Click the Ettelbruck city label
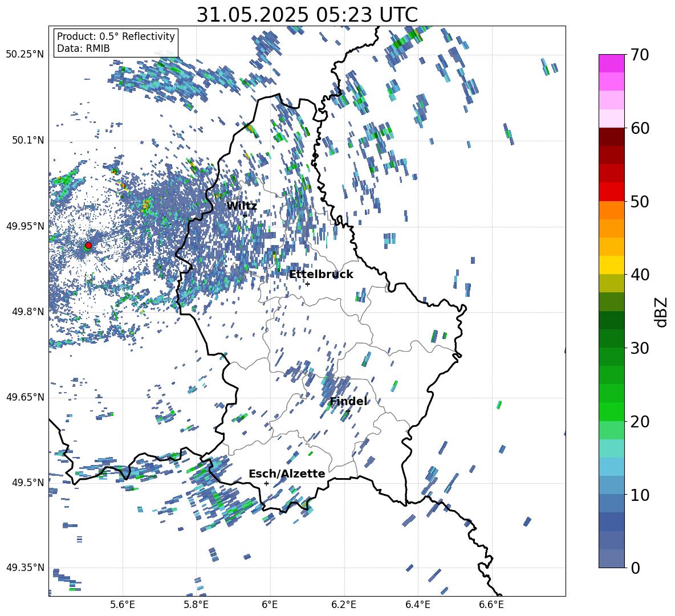Screen dimensions: 675x616 click(x=321, y=275)
